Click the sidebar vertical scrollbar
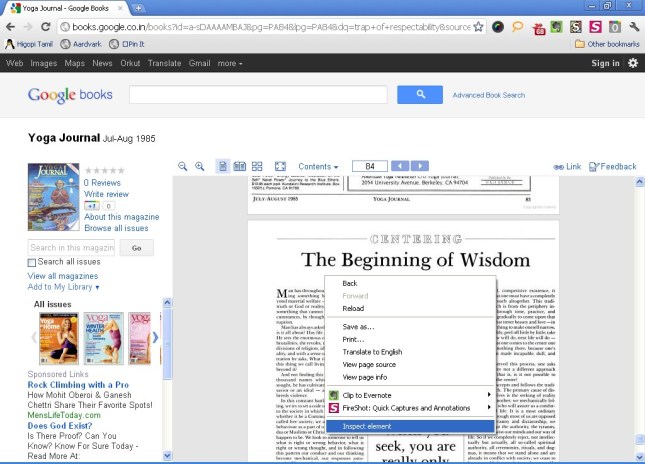 point(167,380)
